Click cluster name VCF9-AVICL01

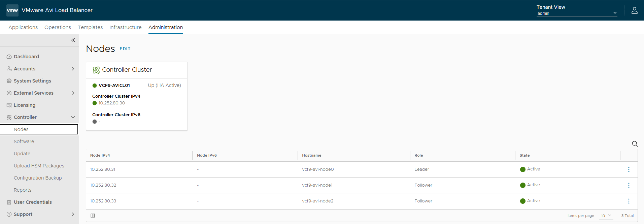[x=114, y=86]
